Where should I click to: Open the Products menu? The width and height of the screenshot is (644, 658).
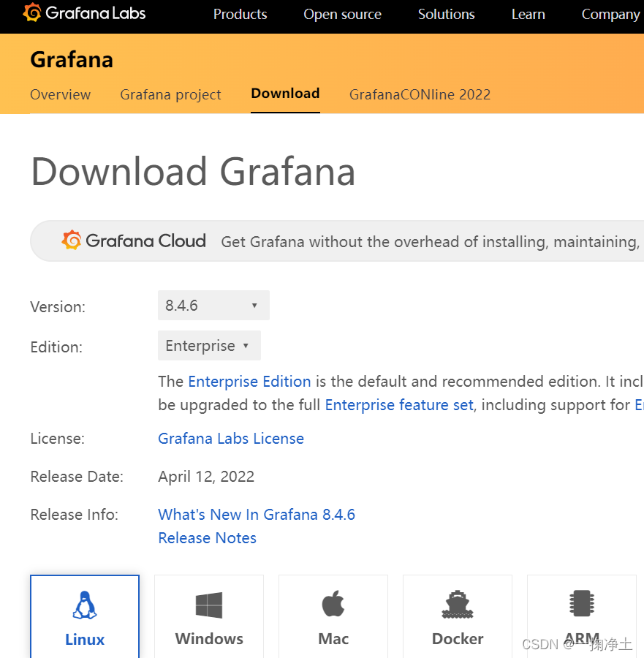240,15
